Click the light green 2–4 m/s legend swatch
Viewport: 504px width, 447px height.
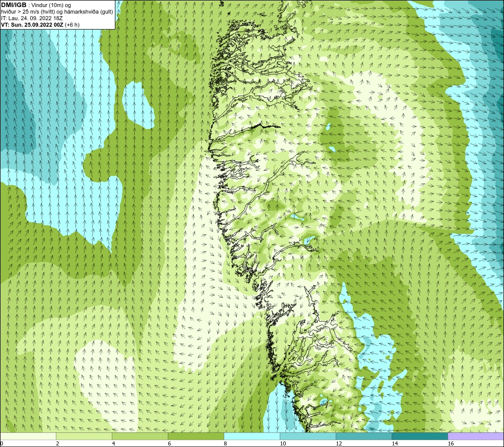pyautogui.click(x=84, y=436)
